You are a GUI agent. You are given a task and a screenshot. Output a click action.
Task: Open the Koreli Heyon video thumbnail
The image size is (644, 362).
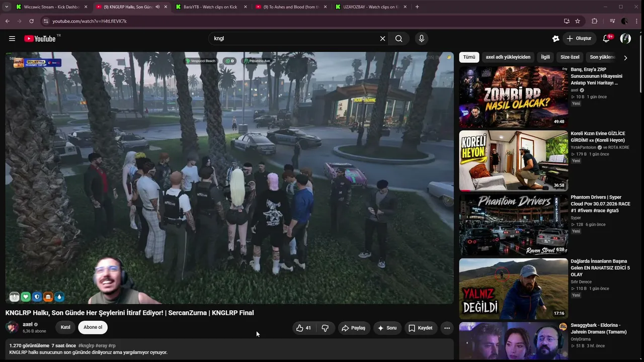coord(513,161)
